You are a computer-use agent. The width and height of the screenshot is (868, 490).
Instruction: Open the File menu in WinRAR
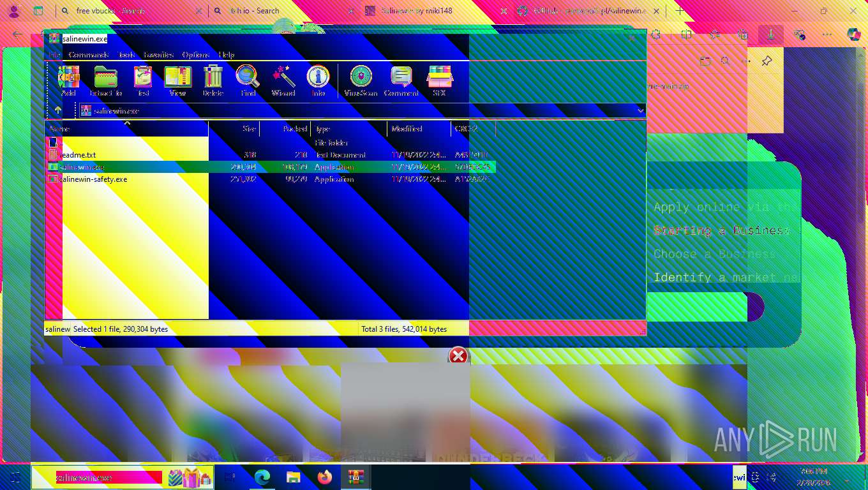click(x=55, y=55)
